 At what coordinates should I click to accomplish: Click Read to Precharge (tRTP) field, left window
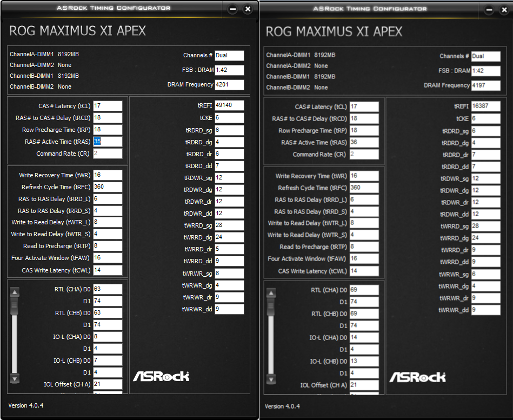108,246
